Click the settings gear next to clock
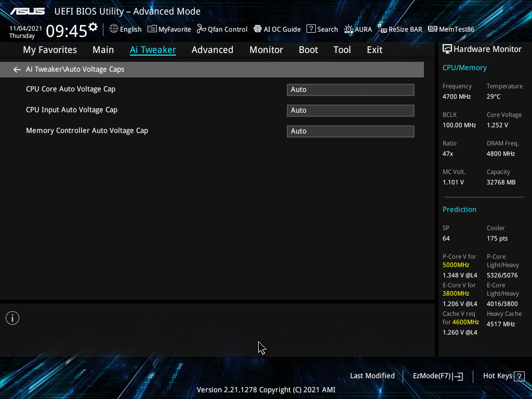Viewport: 532px width, 399px height. (93, 27)
